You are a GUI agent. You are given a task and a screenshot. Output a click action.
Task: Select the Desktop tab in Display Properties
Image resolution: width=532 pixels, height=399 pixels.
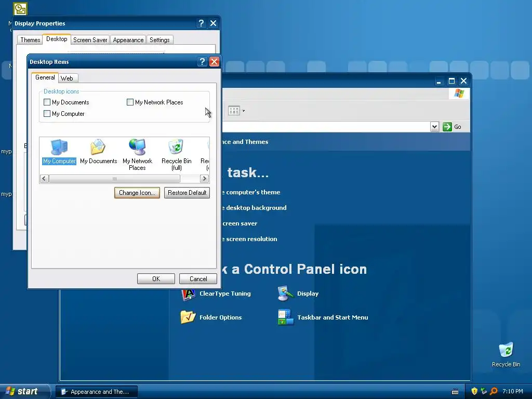pos(57,39)
